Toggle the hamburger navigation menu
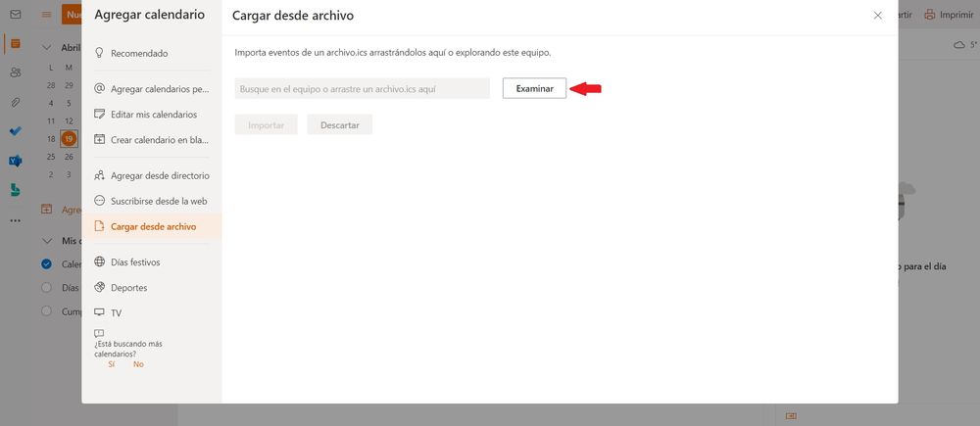This screenshot has width=980, height=426. pos(46,15)
